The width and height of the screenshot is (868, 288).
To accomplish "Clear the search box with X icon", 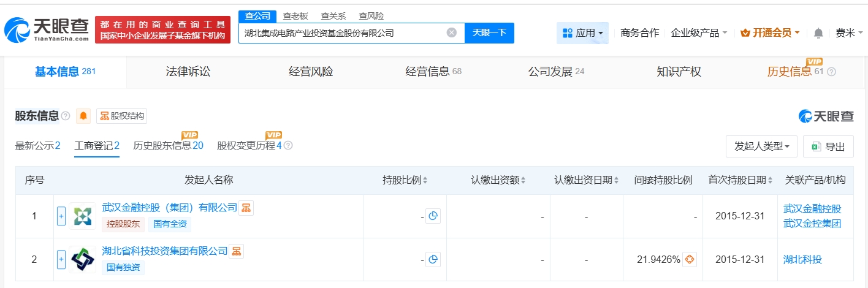I will (x=452, y=33).
